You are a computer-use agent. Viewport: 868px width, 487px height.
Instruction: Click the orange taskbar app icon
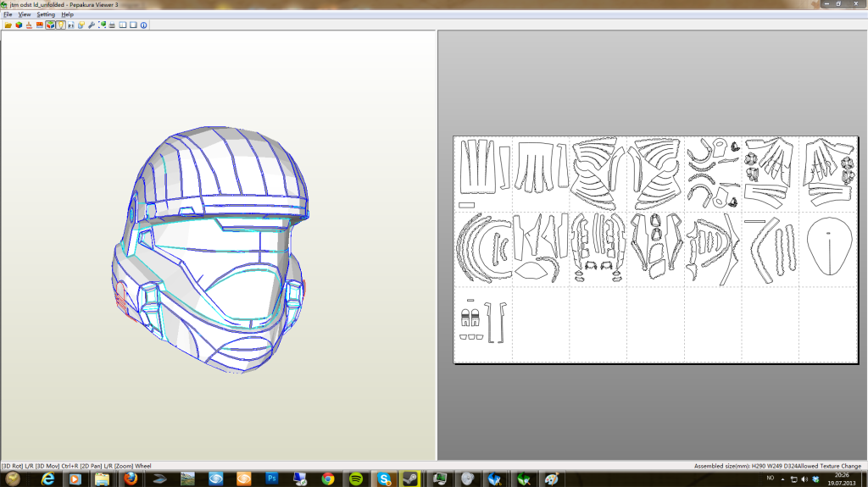(243, 479)
